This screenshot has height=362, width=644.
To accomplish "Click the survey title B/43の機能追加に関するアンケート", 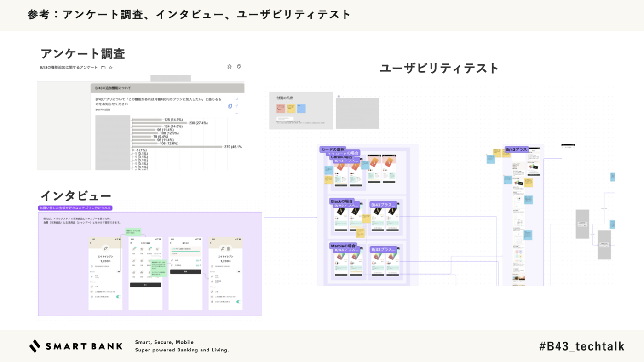I will 69,68.
